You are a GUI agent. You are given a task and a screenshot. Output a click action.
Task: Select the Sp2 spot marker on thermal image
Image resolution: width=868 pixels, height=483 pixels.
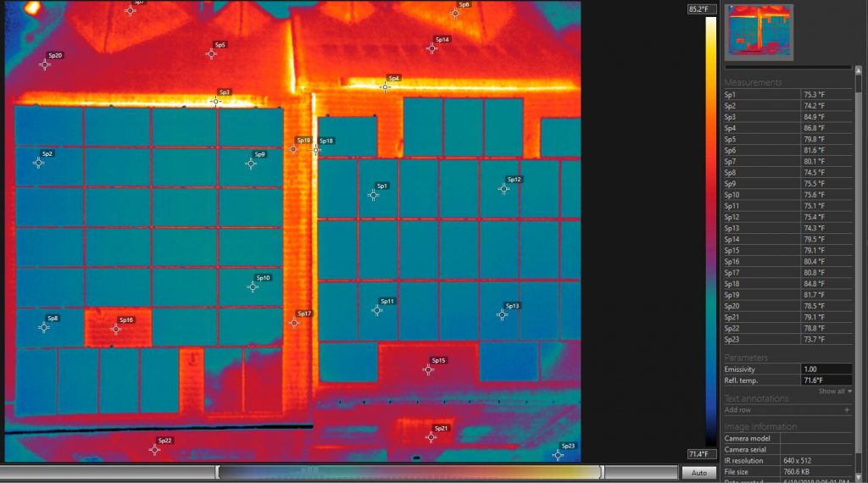click(38, 163)
